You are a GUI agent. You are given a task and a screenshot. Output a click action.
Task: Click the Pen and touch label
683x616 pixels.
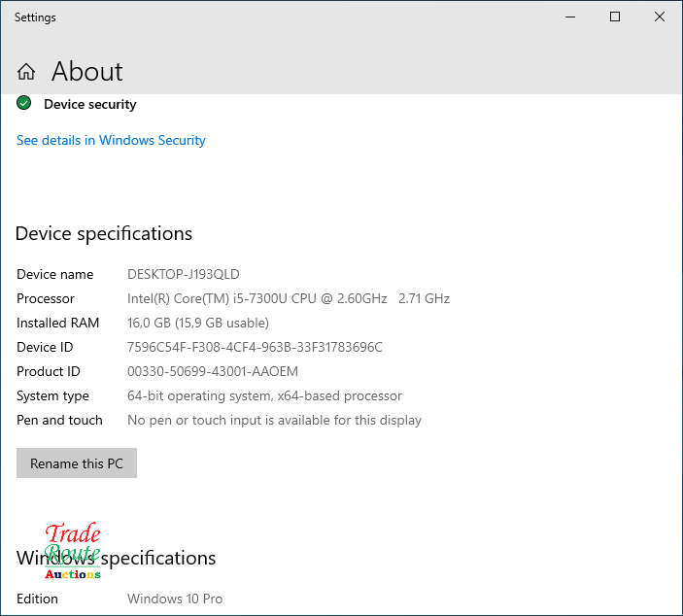pos(59,421)
